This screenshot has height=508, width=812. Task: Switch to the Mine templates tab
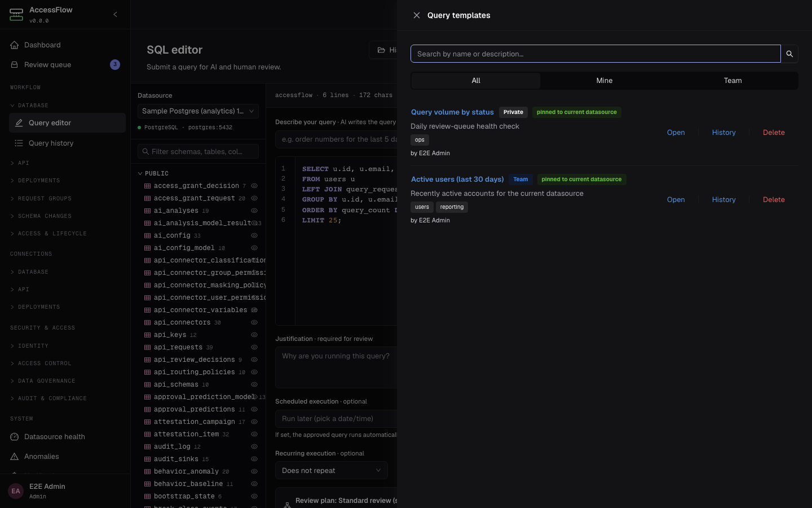[x=604, y=81]
